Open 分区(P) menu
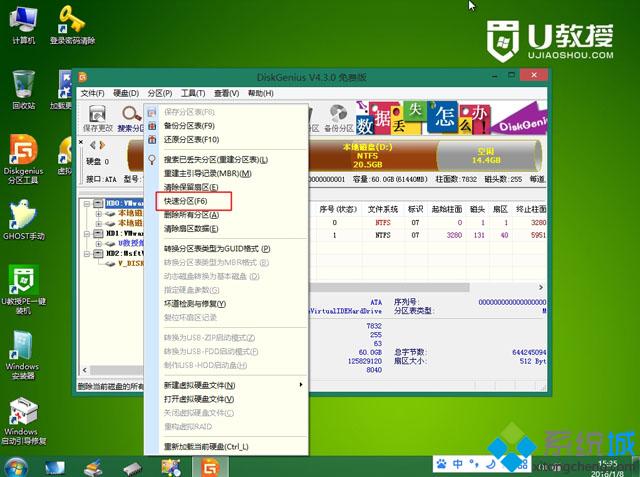The image size is (640, 477). 160,93
